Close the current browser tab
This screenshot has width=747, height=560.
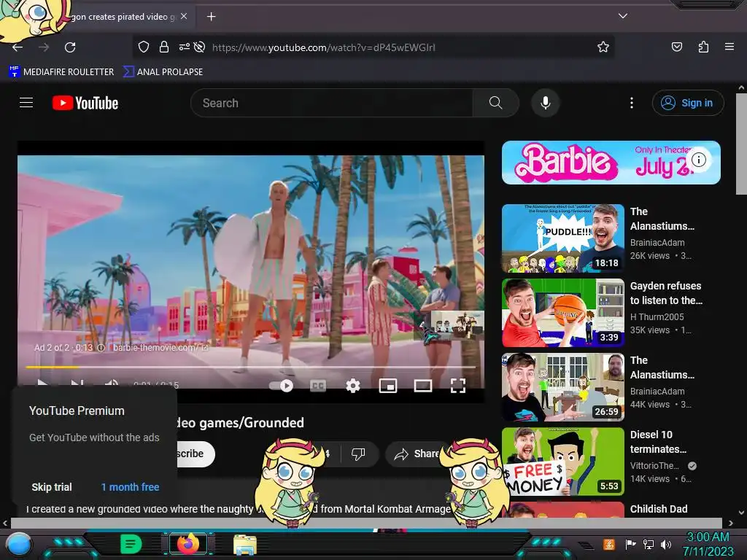tap(184, 16)
